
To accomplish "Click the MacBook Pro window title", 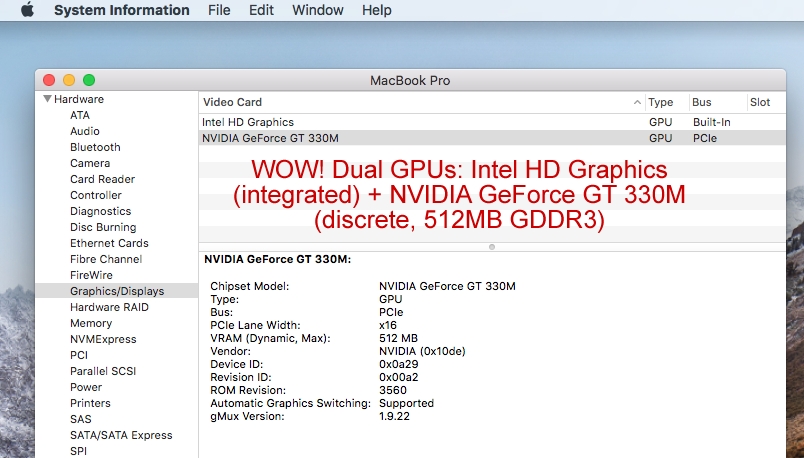I will pos(410,81).
